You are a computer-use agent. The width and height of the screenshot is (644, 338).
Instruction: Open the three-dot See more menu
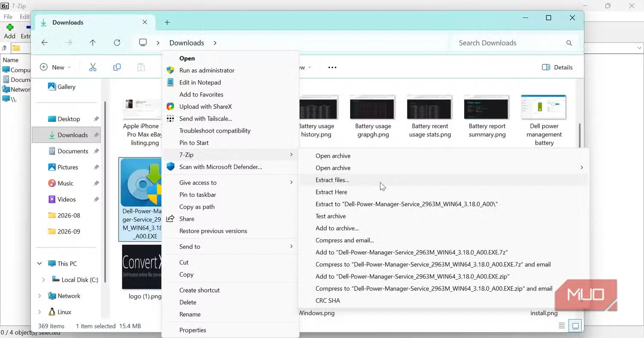click(332, 67)
